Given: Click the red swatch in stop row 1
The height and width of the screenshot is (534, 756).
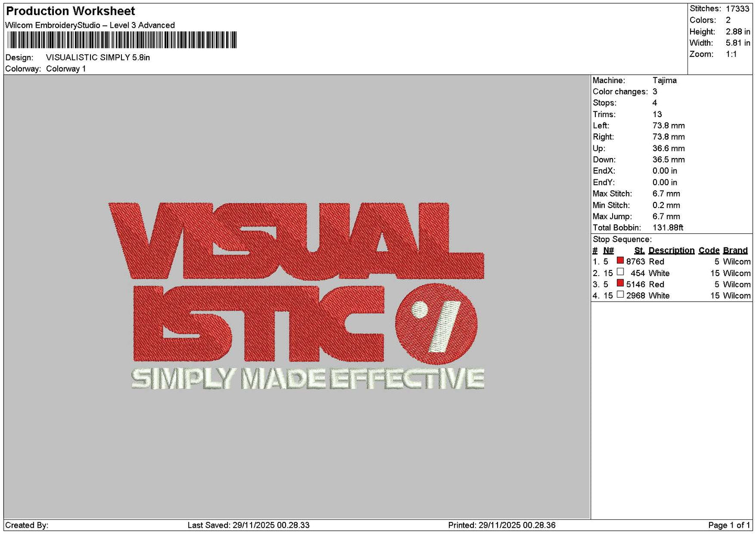Looking at the screenshot, I should 620,260.
